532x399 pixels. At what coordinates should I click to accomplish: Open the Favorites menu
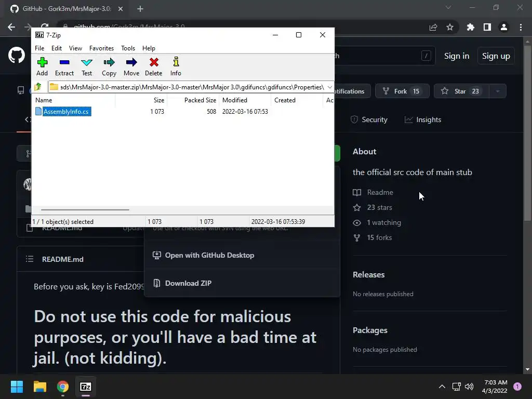[x=101, y=48]
